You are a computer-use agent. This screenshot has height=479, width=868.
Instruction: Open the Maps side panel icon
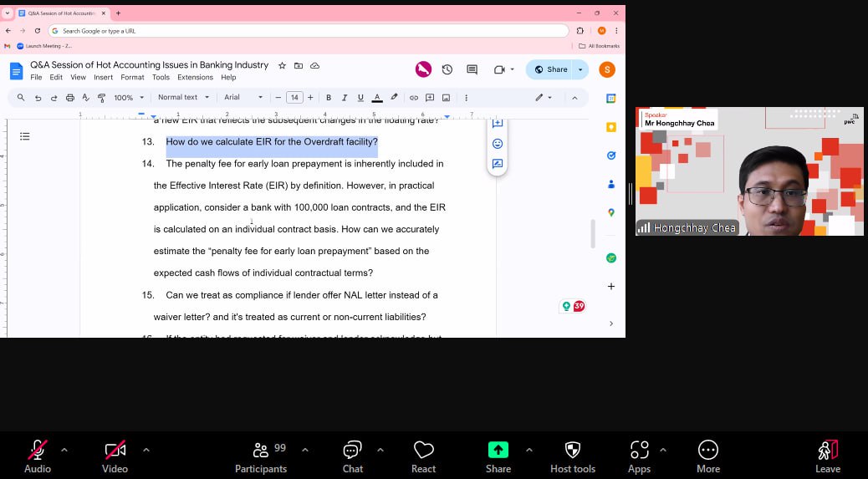[x=611, y=212]
